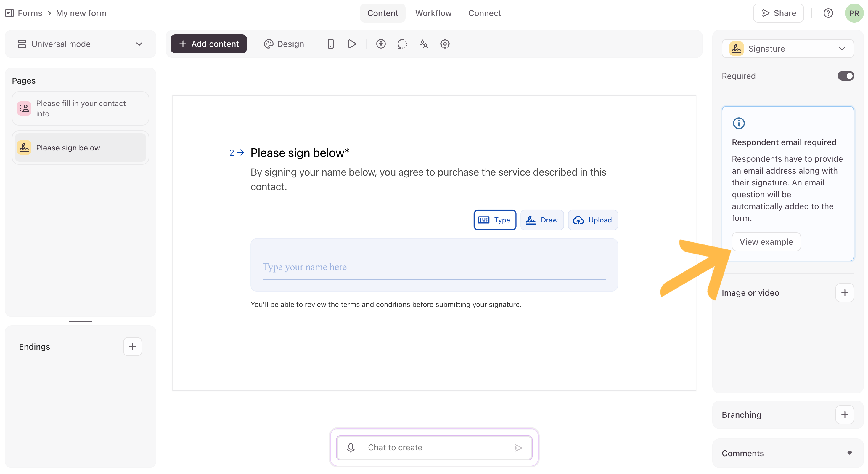Click the logic refresh icon in toolbar
The width and height of the screenshot is (868, 474).
tap(402, 44)
